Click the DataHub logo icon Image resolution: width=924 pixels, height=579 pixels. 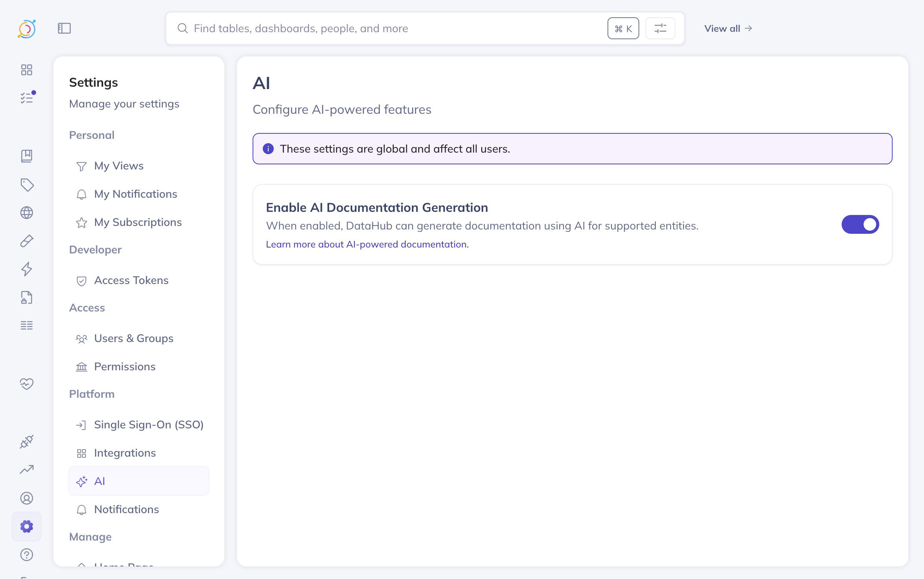27,29
